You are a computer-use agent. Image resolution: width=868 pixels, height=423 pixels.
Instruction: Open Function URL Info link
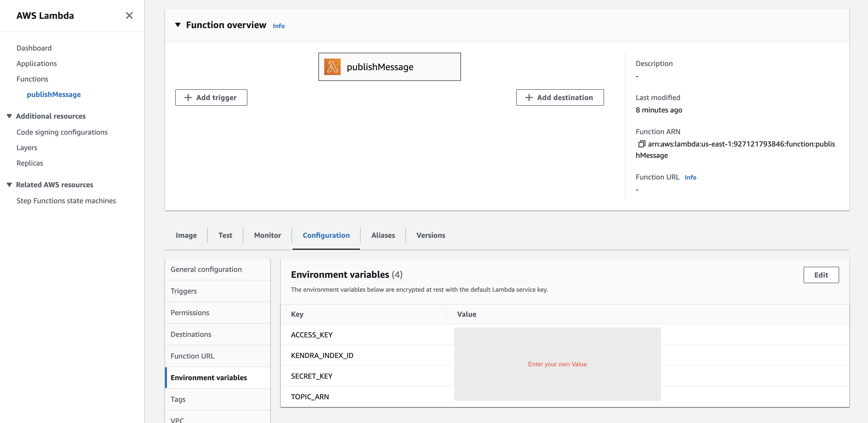click(x=690, y=177)
